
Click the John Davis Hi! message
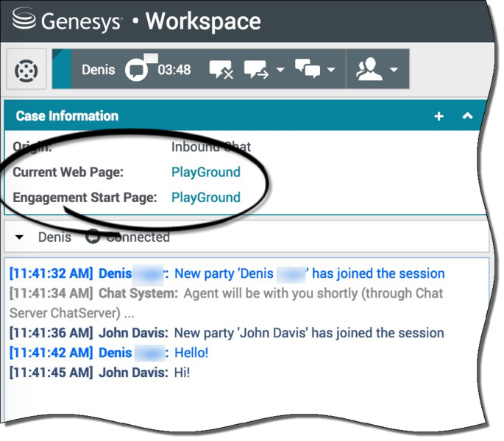(99, 373)
